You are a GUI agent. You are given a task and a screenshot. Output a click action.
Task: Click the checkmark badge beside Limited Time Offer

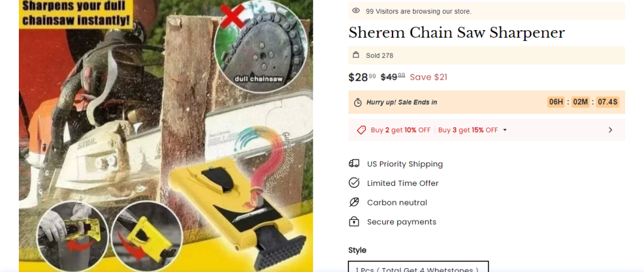click(354, 183)
